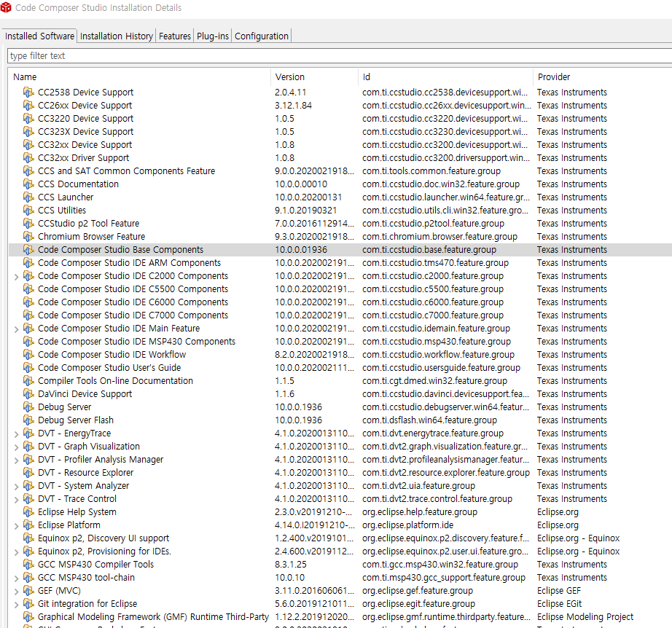This screenshot has width=672, height=628.
Task: Sort the list by the Version column
Action: (x=314, y=76)
